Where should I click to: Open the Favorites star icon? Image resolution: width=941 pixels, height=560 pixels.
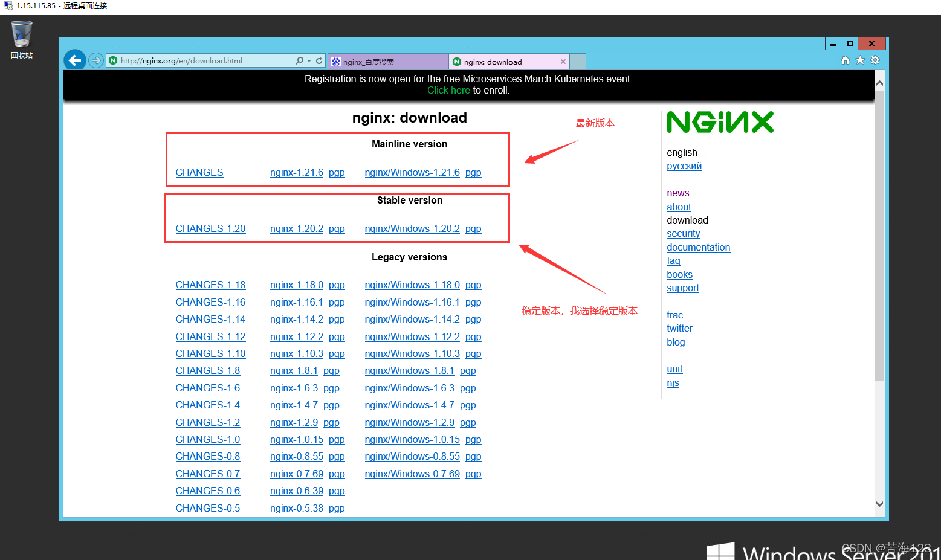pos(860,60)
